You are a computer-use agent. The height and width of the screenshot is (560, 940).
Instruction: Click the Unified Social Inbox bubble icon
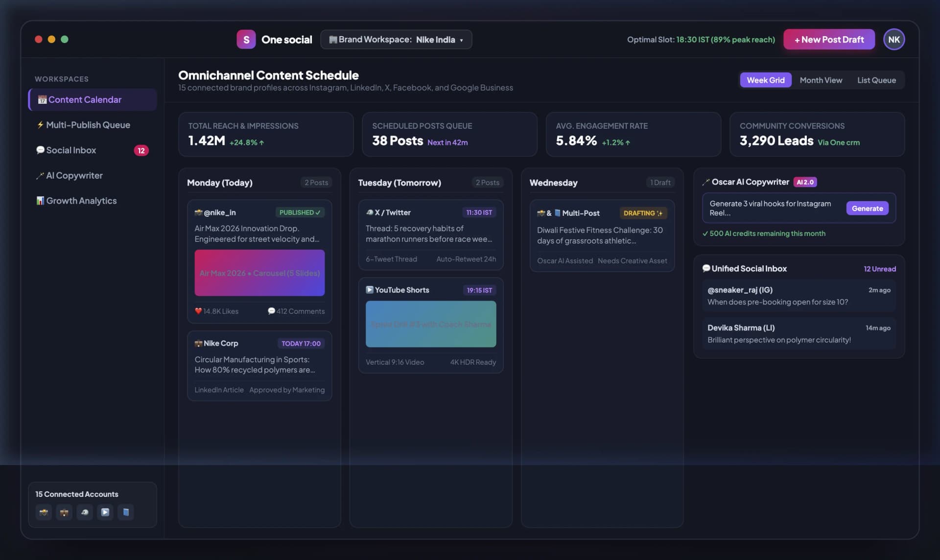(x=706, y=268)
